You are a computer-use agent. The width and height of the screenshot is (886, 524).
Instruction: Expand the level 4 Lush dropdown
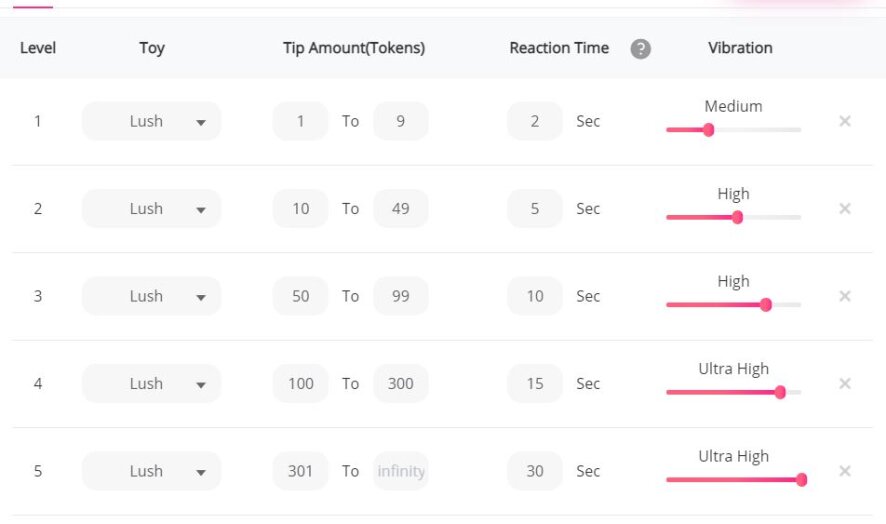tap(151, 384)
